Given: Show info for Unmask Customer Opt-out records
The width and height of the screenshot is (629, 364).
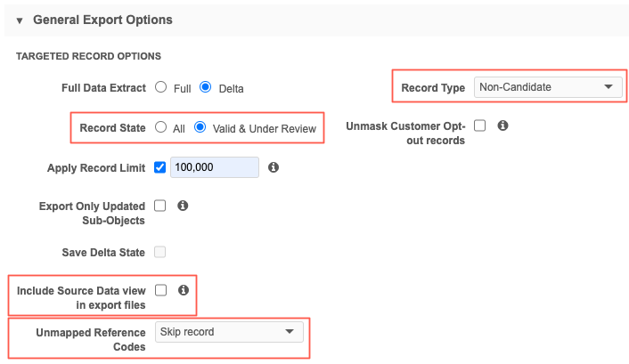Looking at the screenshot, I should (502, 125).
